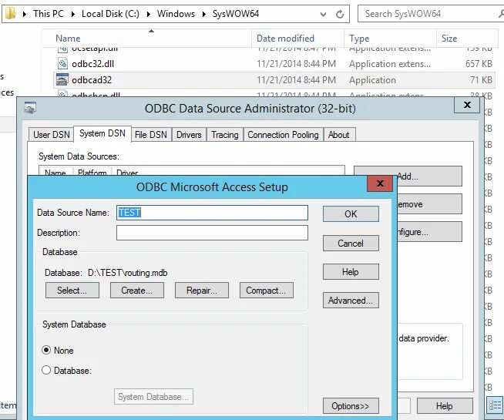
Task: Click the Search SysWOW64 box
Action: tap(429, 14)
